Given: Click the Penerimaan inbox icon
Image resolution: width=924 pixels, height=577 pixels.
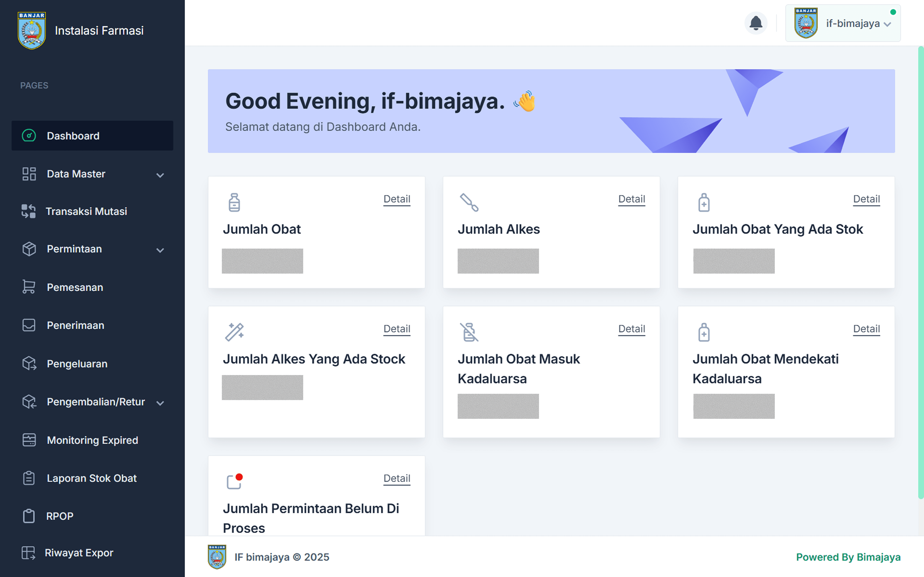Looking at the screenshot, I should click(x=29, y=325).
